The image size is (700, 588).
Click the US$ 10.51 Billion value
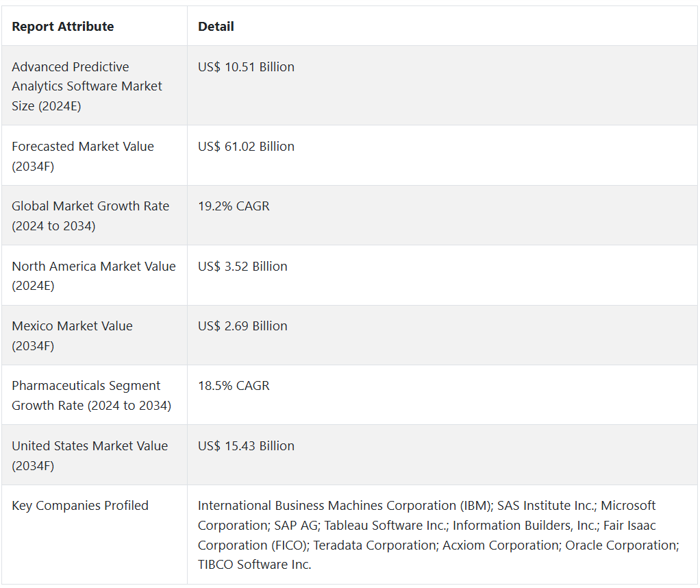click(x=246, y=67)
